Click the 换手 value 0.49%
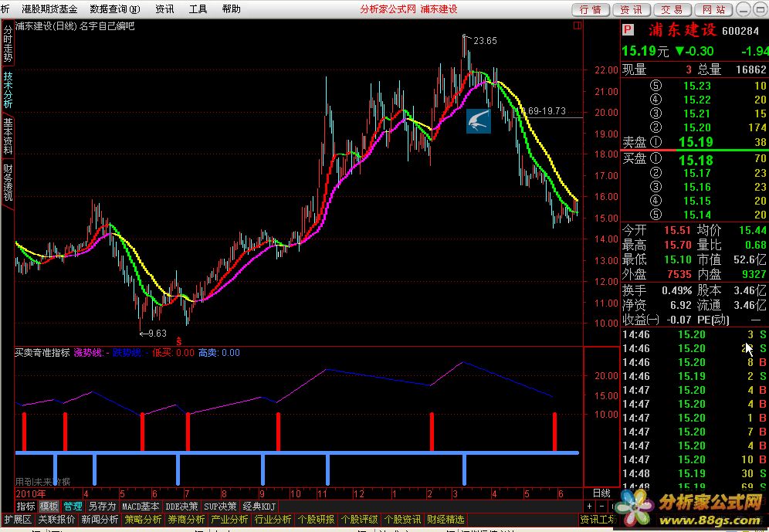 (677, 290)
